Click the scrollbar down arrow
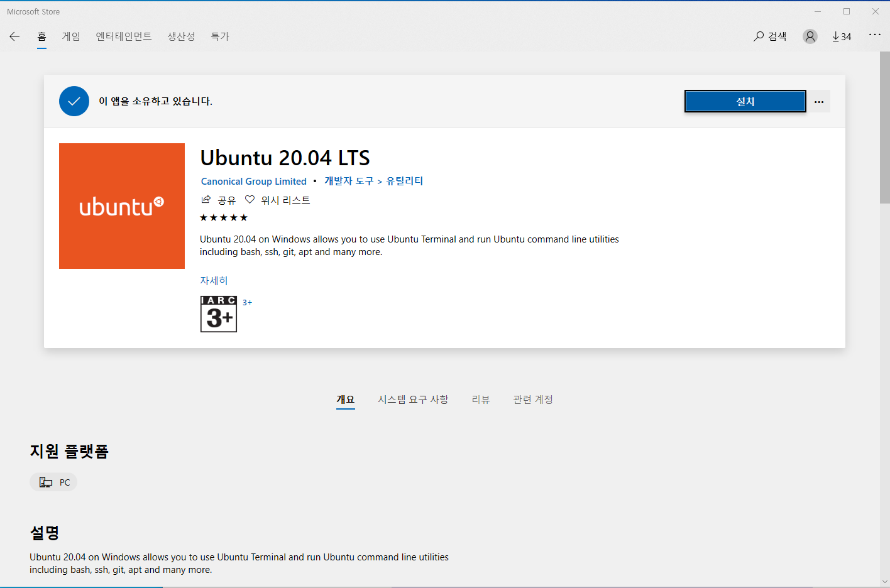The height and width of the screenshot is (588, 890). coord(885,582)
